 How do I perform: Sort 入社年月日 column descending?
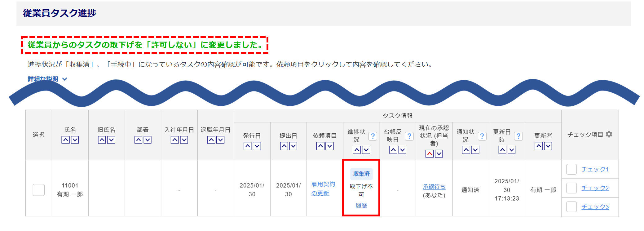pos(184,140)
